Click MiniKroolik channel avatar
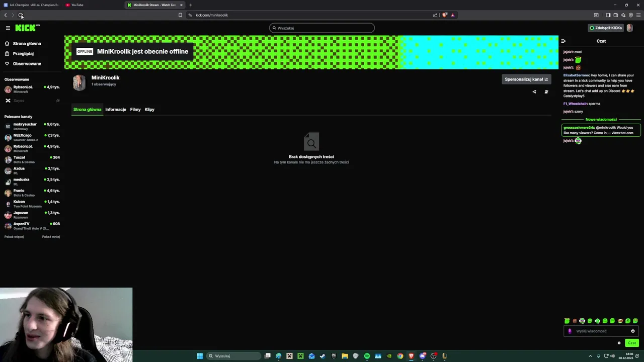Screen dimensions: 644x362 (79, 82)
